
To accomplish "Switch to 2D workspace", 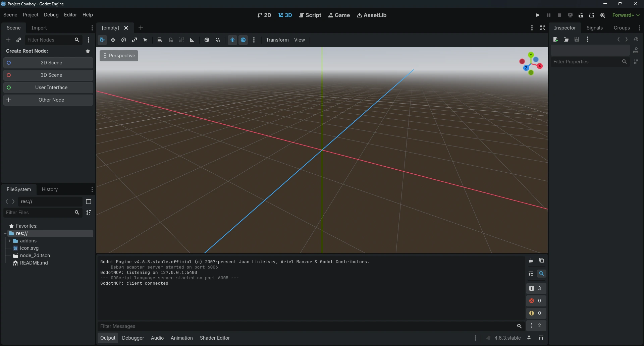I will [x=264, y=15].
